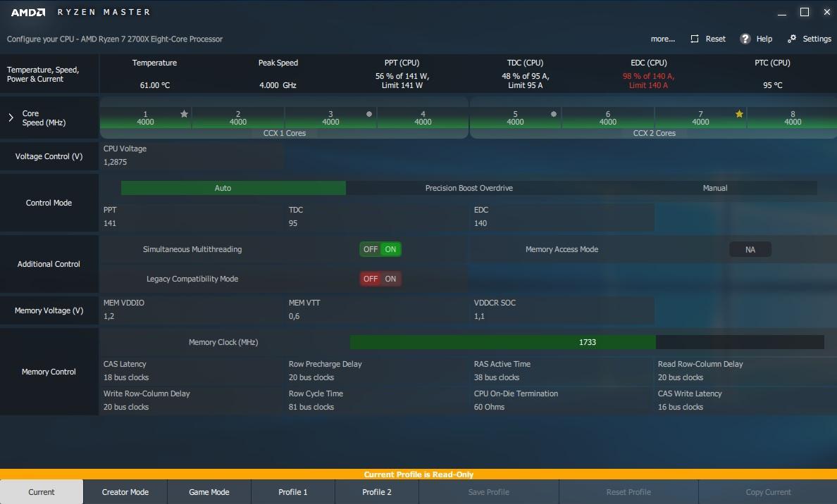Open Profile 1 tab
Image resolution: width=837 pixels, height=504 pixels.
(293, 492)
